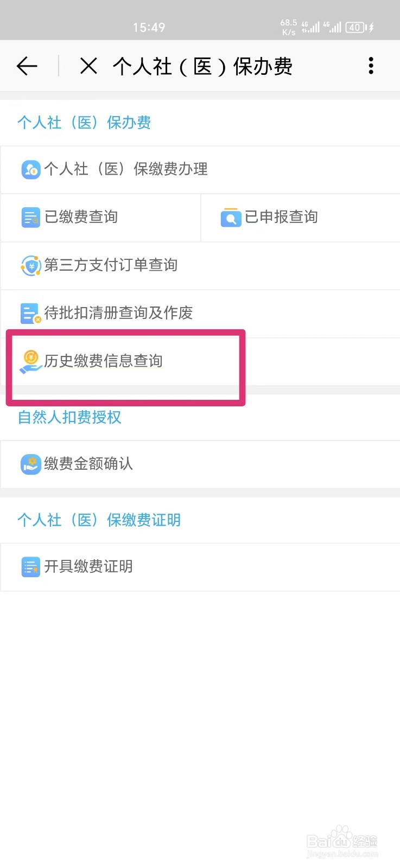Tap the 缴费金额确认 icon
The width and height of the screenshot is (400, 868).
coord(30,464)
